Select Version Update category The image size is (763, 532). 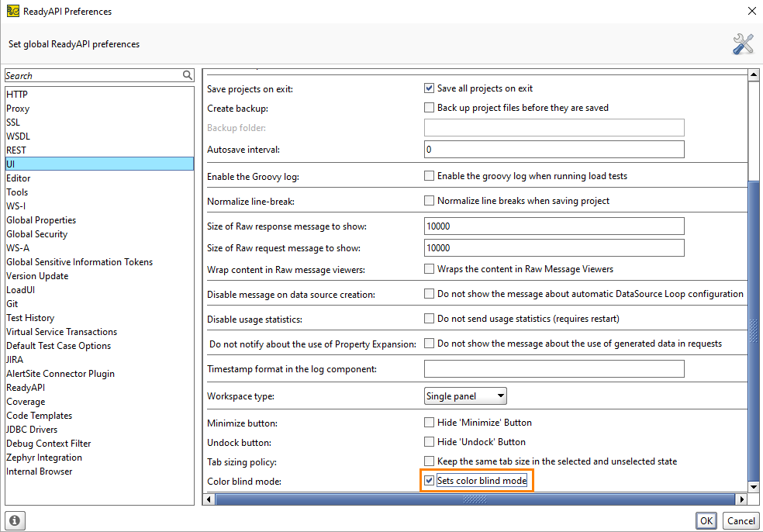click(99, 276)
